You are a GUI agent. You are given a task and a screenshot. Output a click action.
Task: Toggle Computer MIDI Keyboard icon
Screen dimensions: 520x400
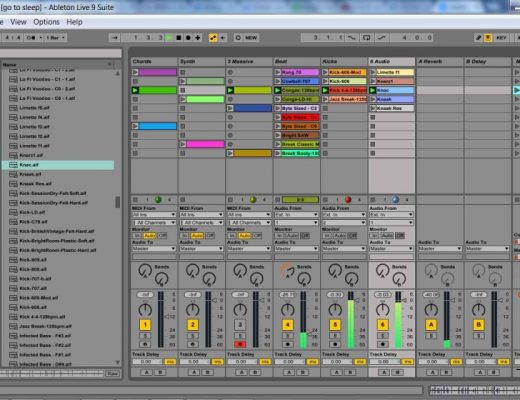click(x=488, y=38)
